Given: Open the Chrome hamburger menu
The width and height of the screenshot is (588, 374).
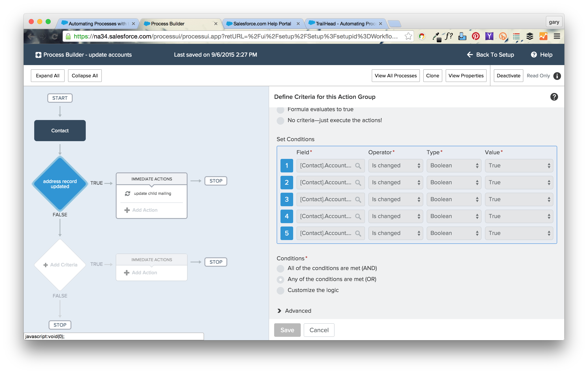Looking at the screenshot, I should [557, 36].
